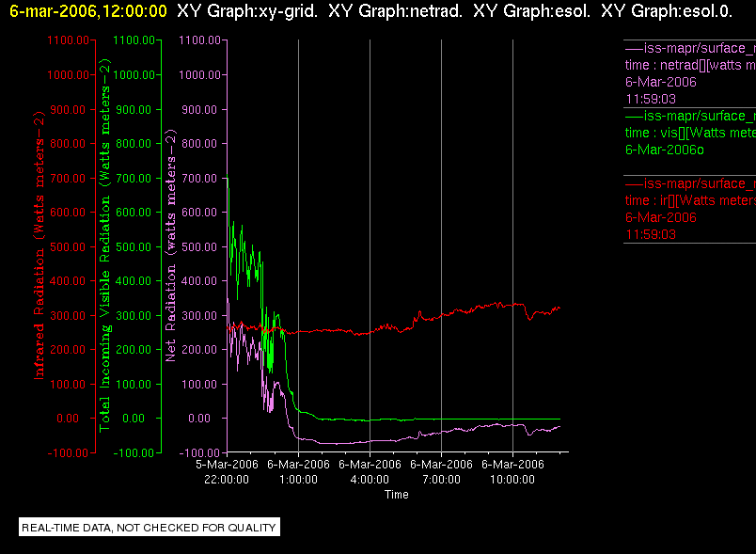
Task: Click the magenta axis 500.00 tick value
Action: [x=199, y=246]
